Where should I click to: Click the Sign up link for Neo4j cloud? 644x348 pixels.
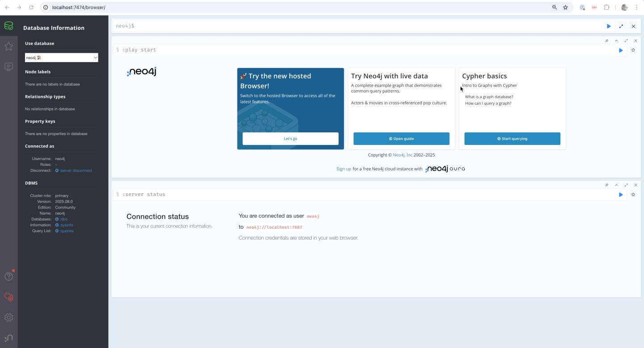(x=343, y=169)
